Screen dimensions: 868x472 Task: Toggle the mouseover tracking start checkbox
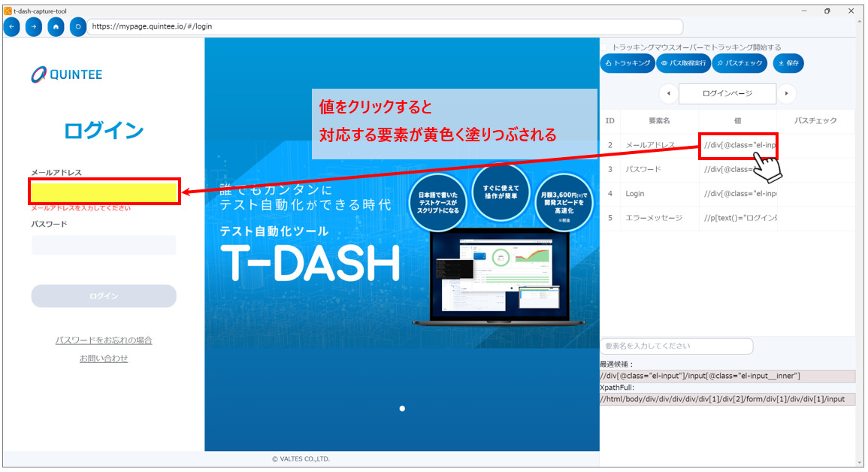pyautogui.click(x=604, y=47)
